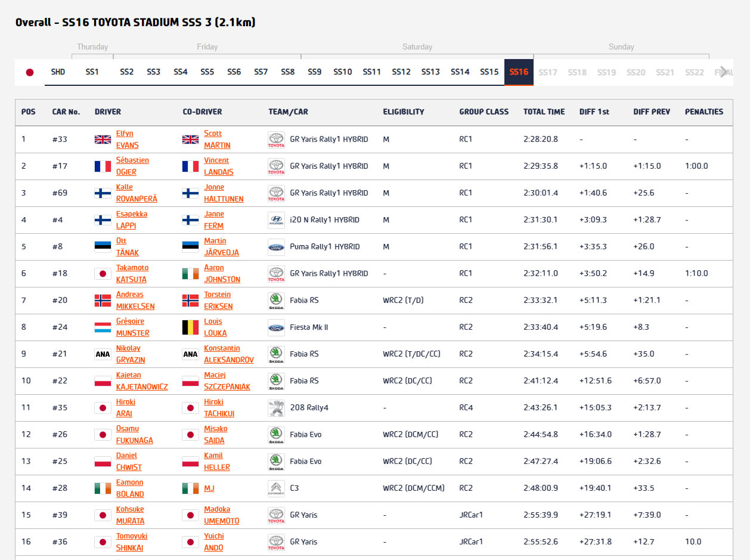Click the Norwegian flag beside Andreas Mikkelsen
Viewport: 750px width, 560px height.
coord(103,301)
